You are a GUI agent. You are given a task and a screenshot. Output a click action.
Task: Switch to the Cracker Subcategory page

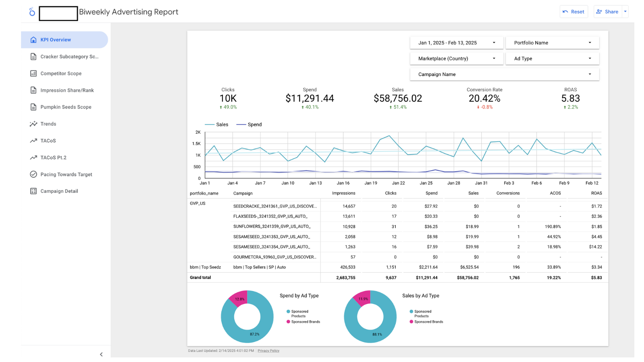point(33,56)
